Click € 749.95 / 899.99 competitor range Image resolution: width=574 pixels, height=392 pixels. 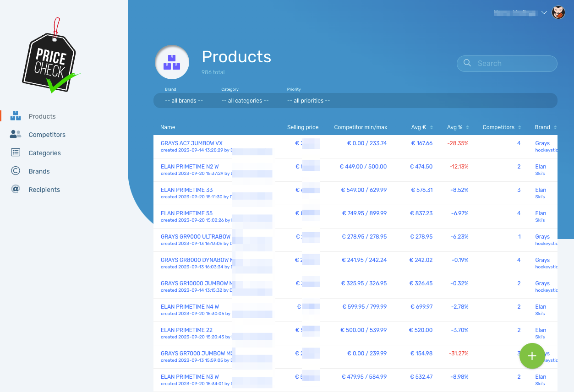pos(365,213)
